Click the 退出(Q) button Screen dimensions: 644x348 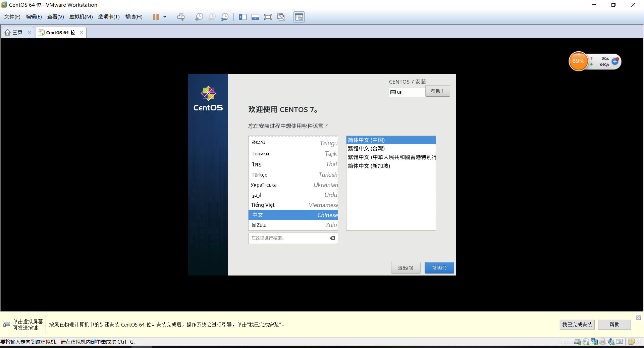[406, 267]
